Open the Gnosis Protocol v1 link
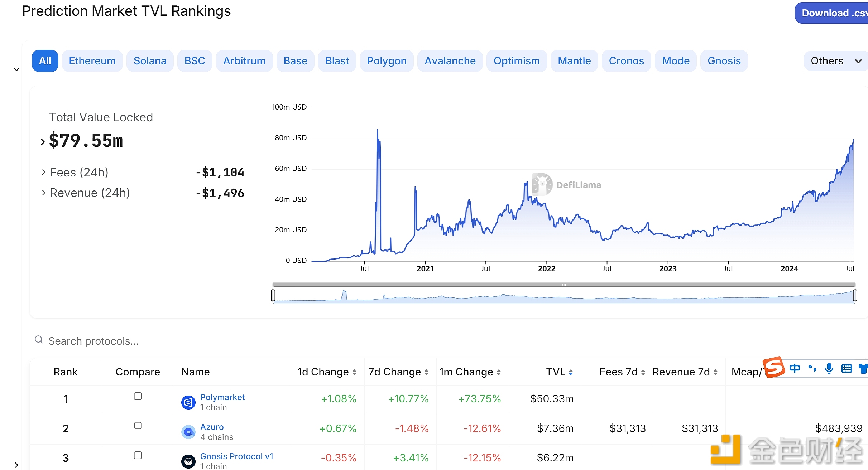868x470 pixels. (x=237, y=456)
